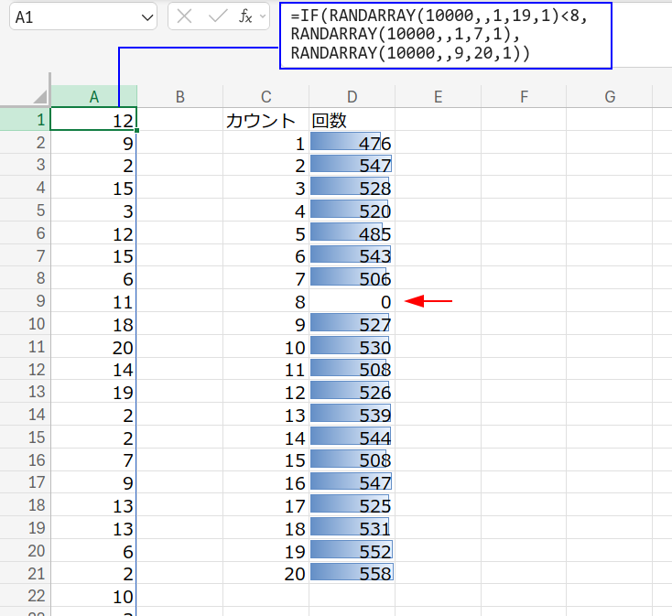Image resolution: width=672 pixels, height=616 pixels.
Task: Click the Enter checkmark icon in formula bar
Action: pyautogui.click(x=217, y=17)
